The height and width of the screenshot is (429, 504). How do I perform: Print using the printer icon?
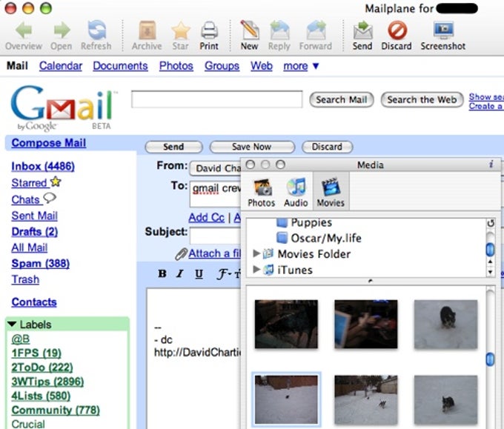(210, 30)
